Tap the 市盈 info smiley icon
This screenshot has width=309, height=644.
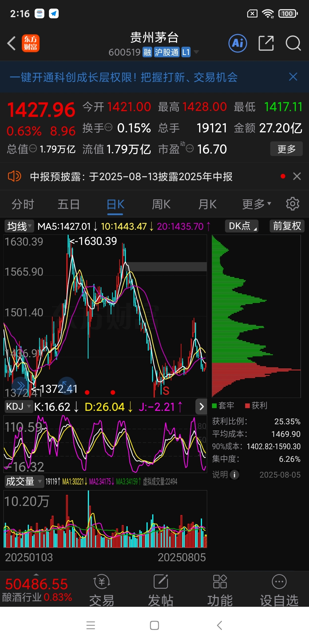pos(190,148)
